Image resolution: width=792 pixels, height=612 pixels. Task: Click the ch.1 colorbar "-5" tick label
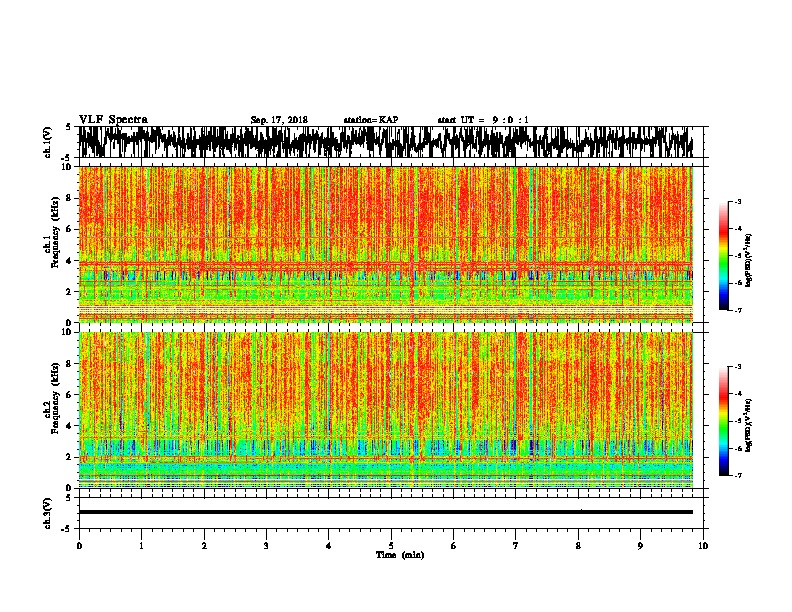click(x=738, y=256)
